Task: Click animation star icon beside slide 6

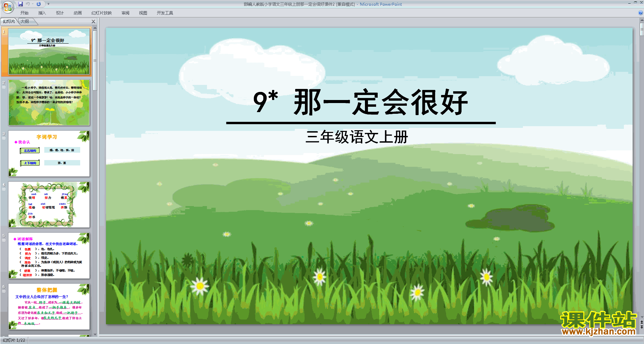Action: click(4, 291)
